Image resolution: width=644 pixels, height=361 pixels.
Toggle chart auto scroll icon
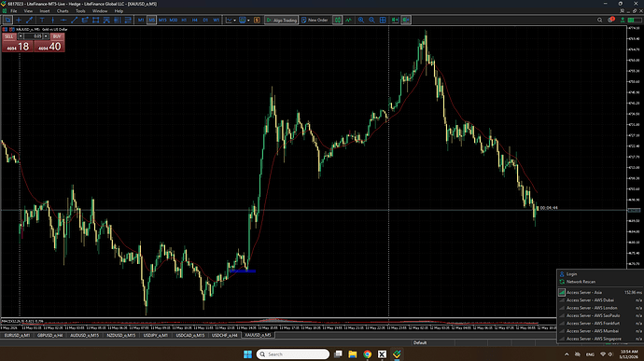395,20
